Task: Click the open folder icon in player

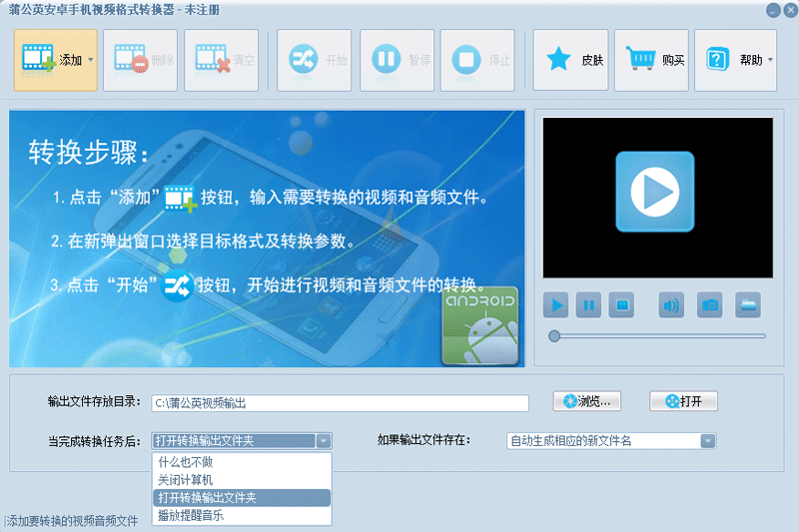Action: point(748,305)
